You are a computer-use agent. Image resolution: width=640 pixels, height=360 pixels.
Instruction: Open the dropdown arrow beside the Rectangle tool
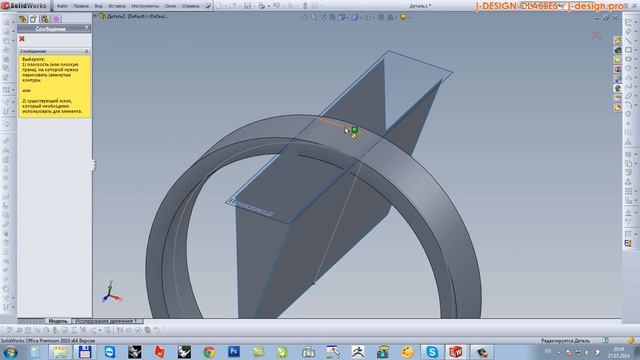pyautogui.click(x=636, y=50)
